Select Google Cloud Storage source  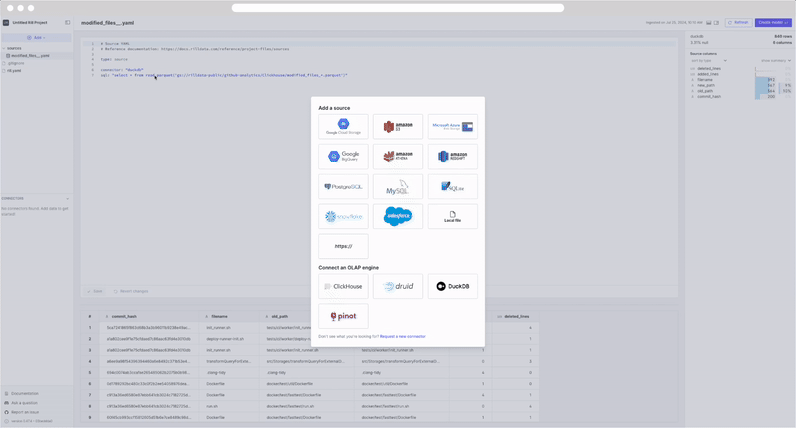[x=343, y=126]
